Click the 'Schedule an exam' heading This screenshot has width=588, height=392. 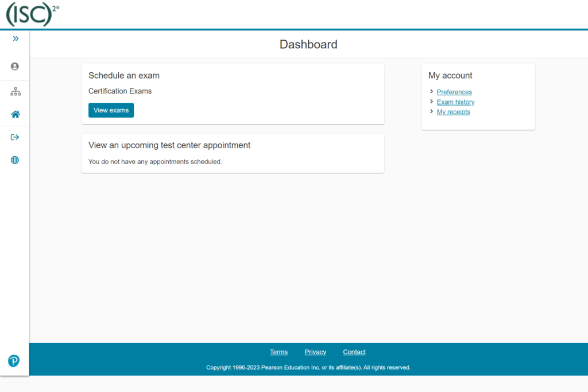tap(124, 75)
